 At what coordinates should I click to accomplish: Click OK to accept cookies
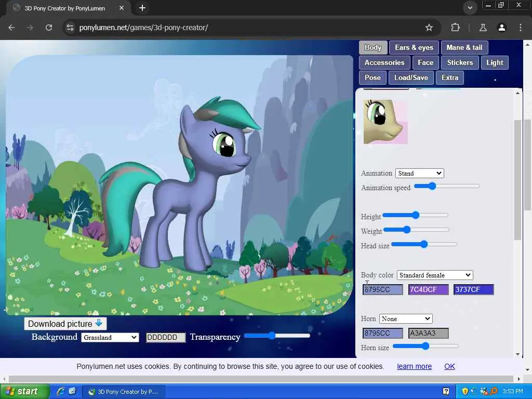coord(449,366)
